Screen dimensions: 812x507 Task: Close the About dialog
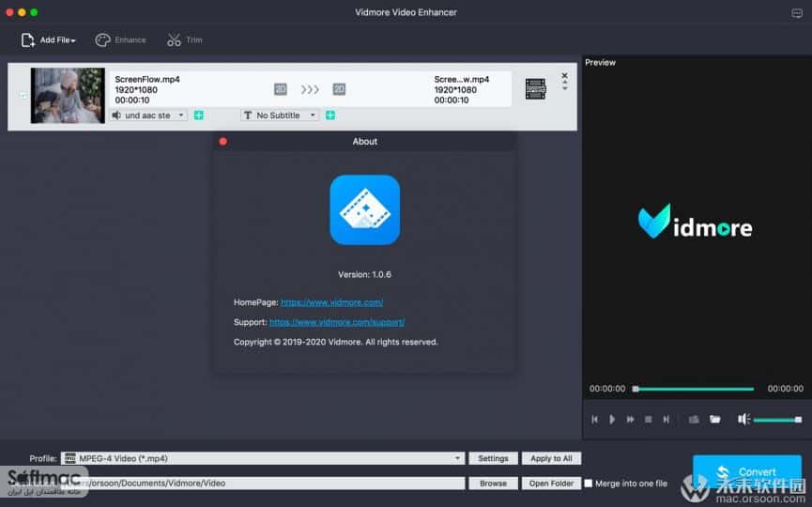[222, 142]
